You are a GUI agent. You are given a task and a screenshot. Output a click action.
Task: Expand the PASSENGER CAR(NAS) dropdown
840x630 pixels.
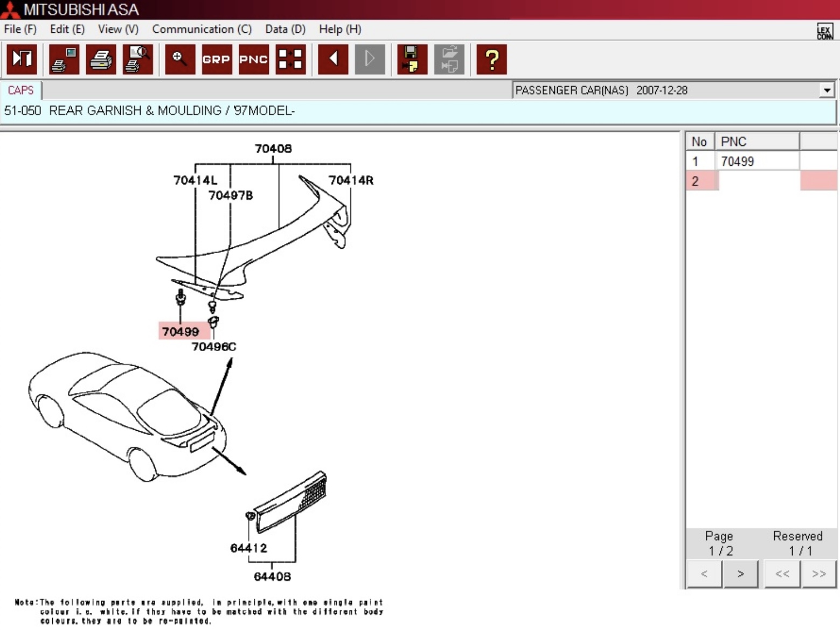pyautogui.click(x=827, y=90)
